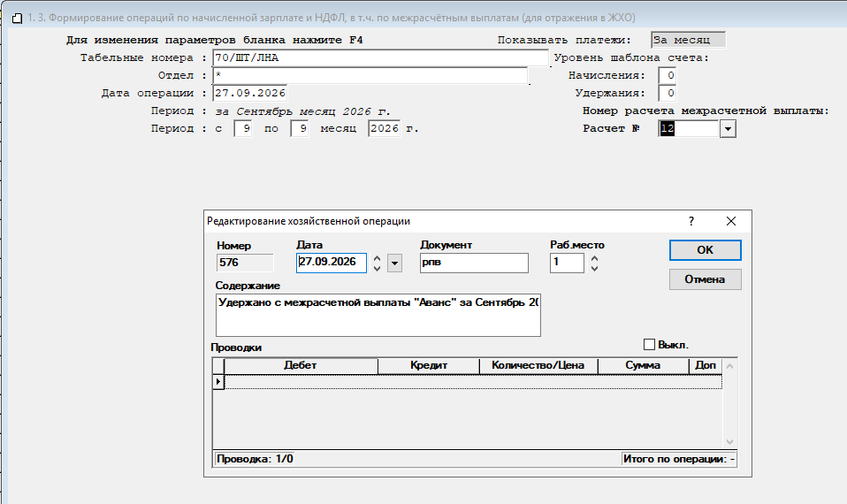Decrement Раб.место value with down arrow
This screenshot has height=504, width=847.
(595, 268)
